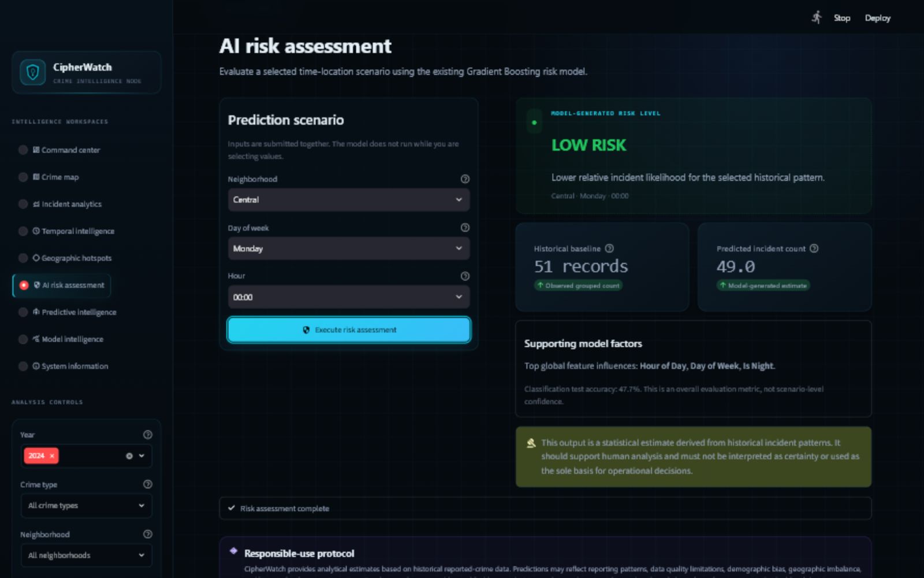Click Stop in the top toolbar
Viewport: 924px width, 578px height.
tap(842, 18)
